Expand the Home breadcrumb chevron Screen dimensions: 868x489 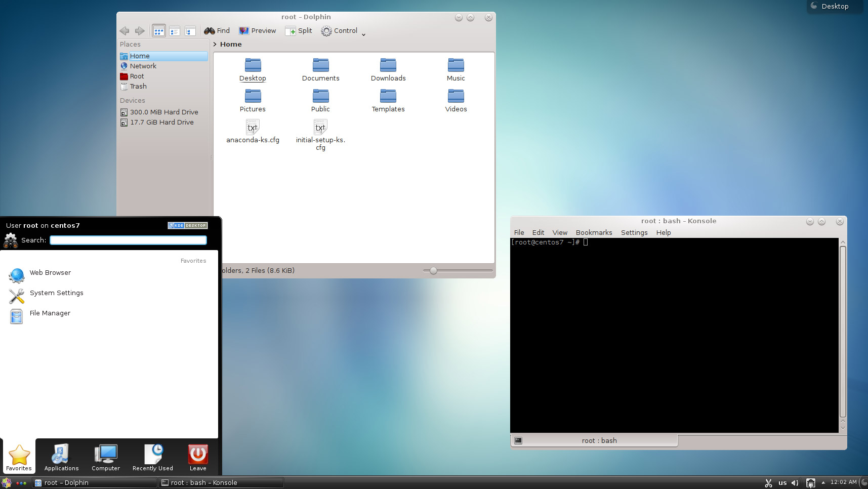[x=215, y=44]
